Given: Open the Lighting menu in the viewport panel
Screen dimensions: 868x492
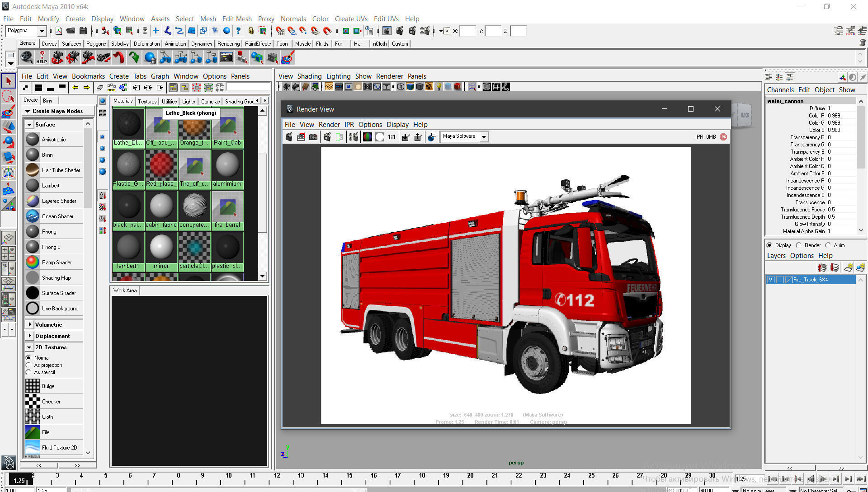Looking at the screenshot, I should (x=338, y=76).
